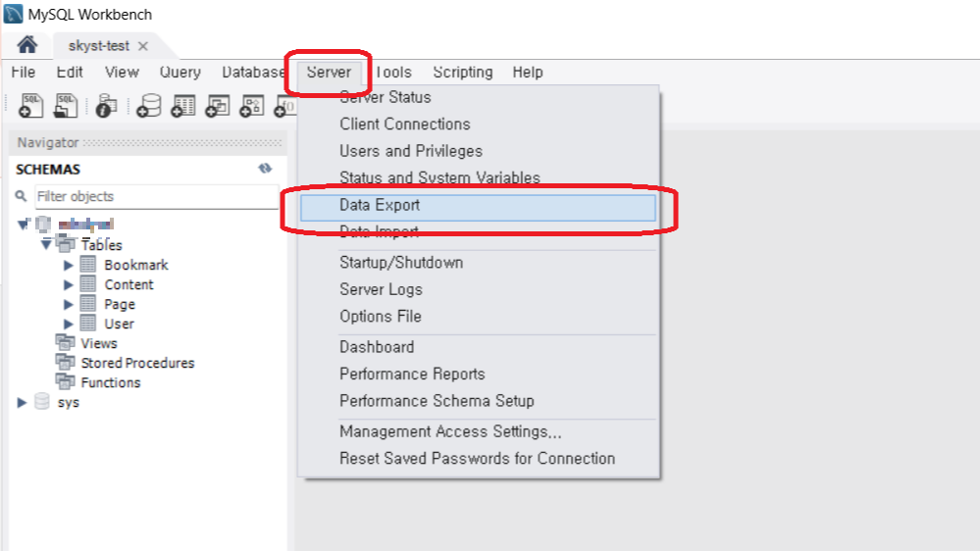The height and width of the screenshot is (551, 980).
Task: Click the SCHEMAS panel header
Action: [48, 170]
